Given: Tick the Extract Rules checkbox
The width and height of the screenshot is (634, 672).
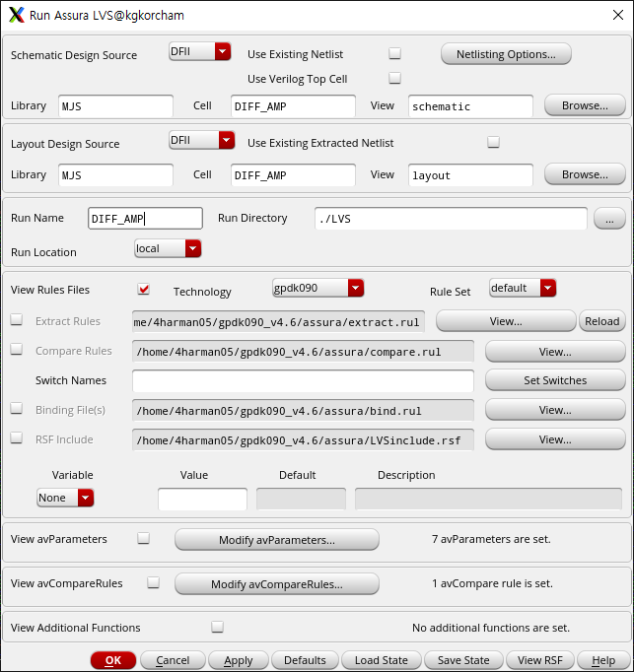Looking at the screenshot, I should point(17,319).
